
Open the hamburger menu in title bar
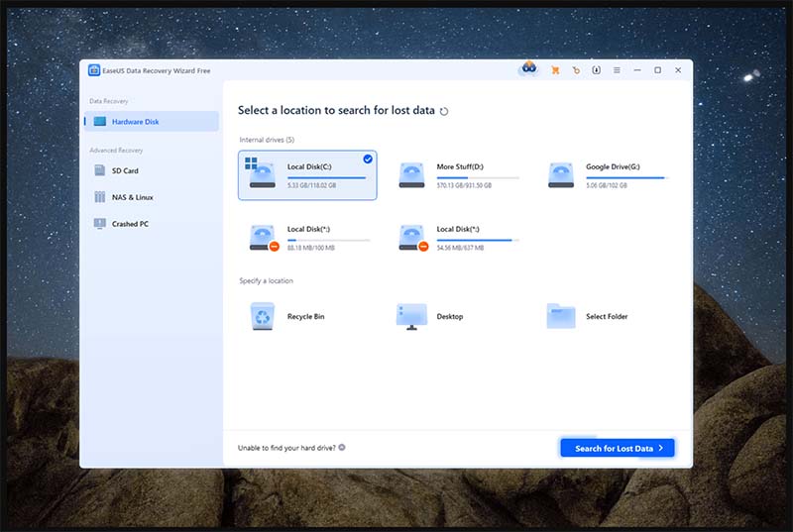click(x=617, y=70)
